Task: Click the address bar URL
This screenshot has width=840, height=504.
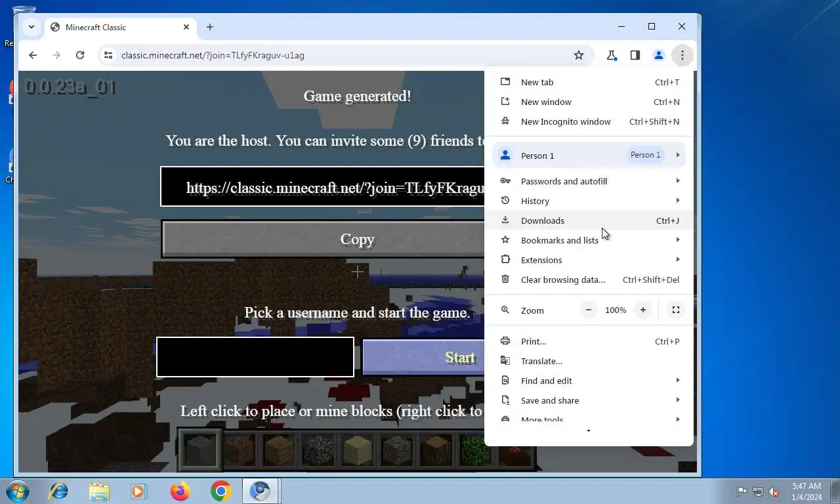Action: point(213,55)
